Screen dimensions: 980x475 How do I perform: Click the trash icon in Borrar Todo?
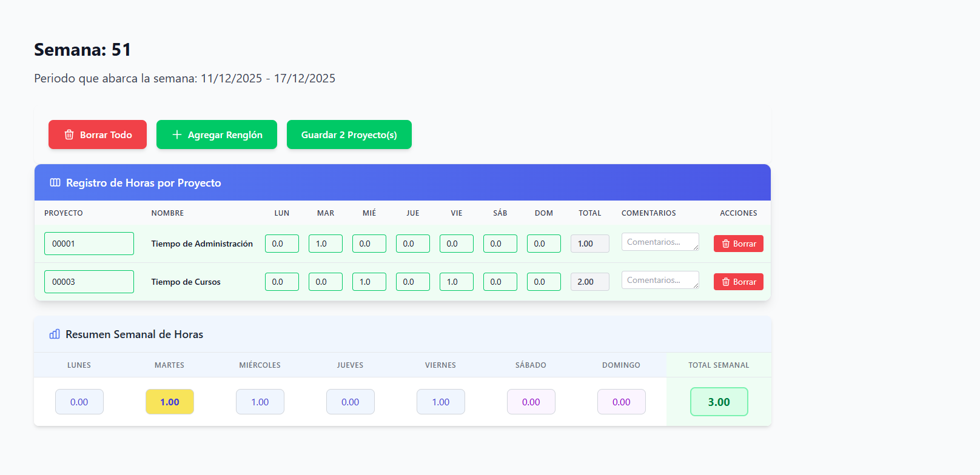(69, 135)
